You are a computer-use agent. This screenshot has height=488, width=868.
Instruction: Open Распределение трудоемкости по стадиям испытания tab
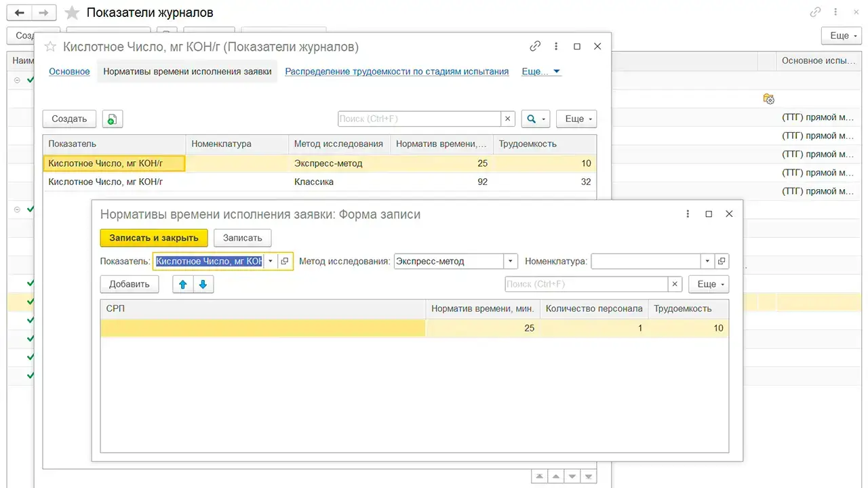tap(397, 71)
